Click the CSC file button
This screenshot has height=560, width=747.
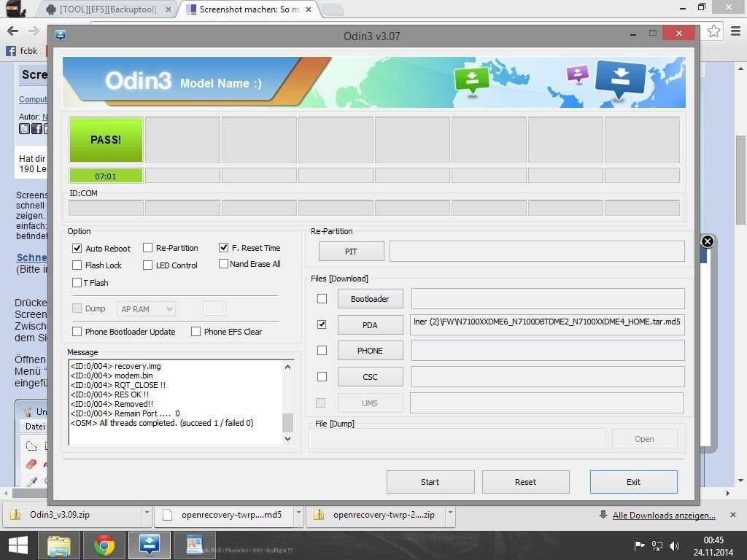pos(370,377)
